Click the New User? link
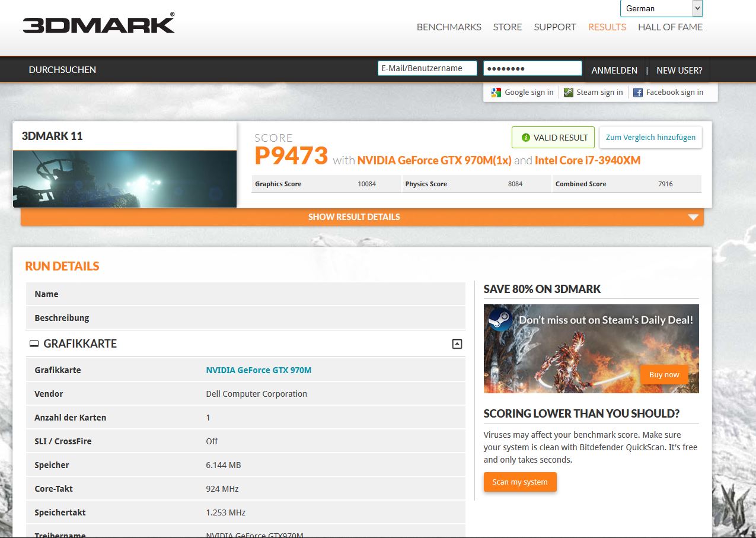The width and height of the screenshot is (756, 538). click(x=680, y=70)
